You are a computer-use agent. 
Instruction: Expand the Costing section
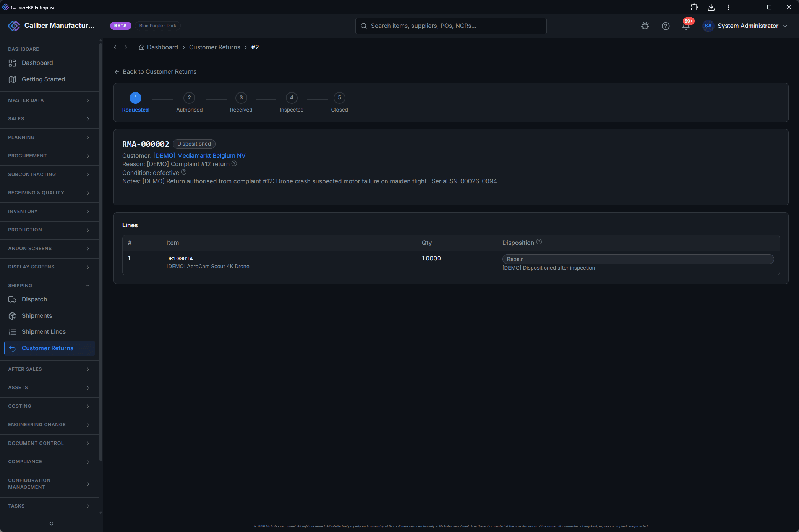49,406
